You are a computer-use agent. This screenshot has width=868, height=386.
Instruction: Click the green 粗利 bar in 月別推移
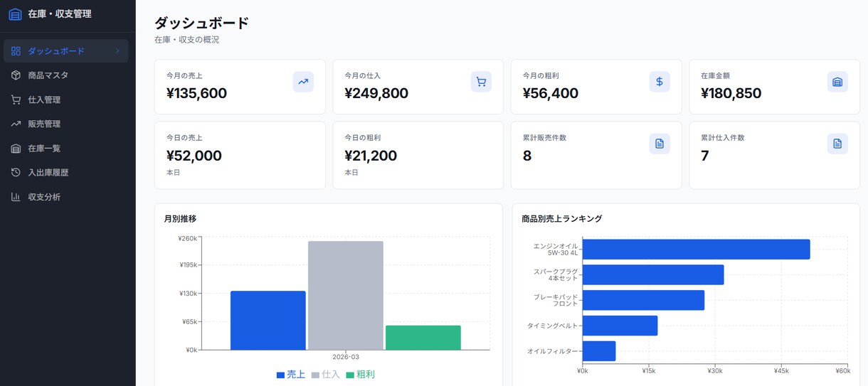[423, 338]
